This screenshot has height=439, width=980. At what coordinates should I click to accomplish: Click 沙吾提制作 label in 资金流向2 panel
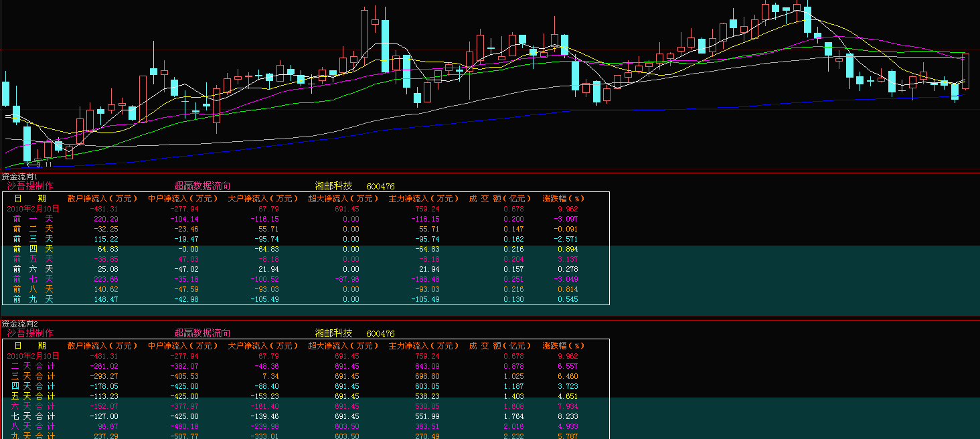pyautogui.click(x=30, y=333)
